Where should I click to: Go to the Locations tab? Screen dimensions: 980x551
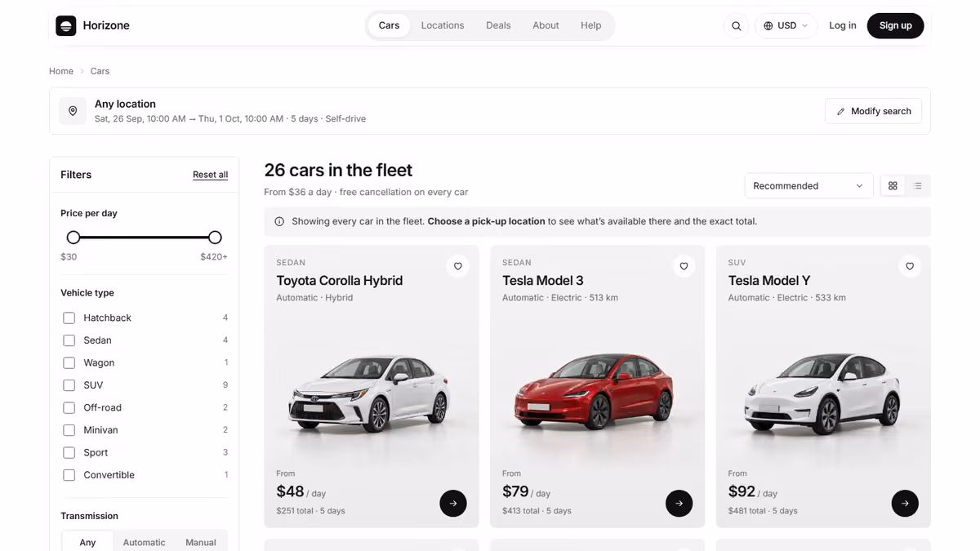[443, 25]
